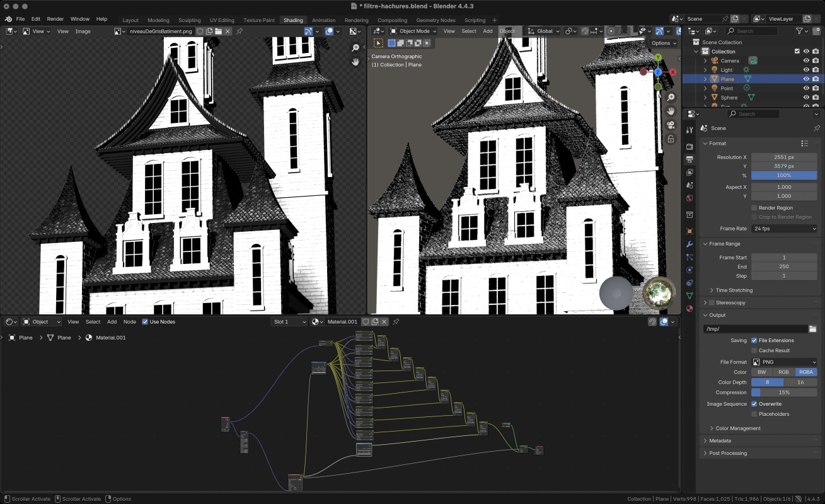Screen dimensions: 825x504
Task: Expand the Color Management subpanel
Action: click(712, 428)
